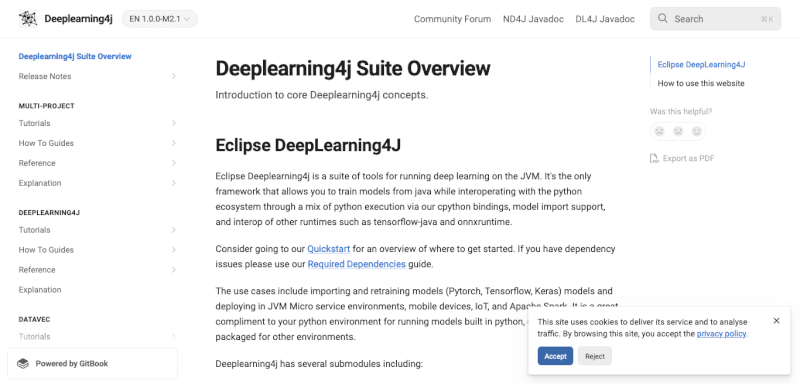Select Deeplearning4j Suite Overview in sidebar
Image resolution: width=800 pixels, height=384 pixels.
[x=75, y=57]
